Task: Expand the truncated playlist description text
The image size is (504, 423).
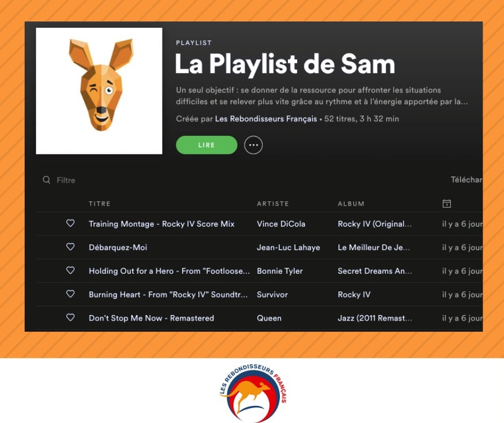Action: pyautogui.click(x=322, y=96)
